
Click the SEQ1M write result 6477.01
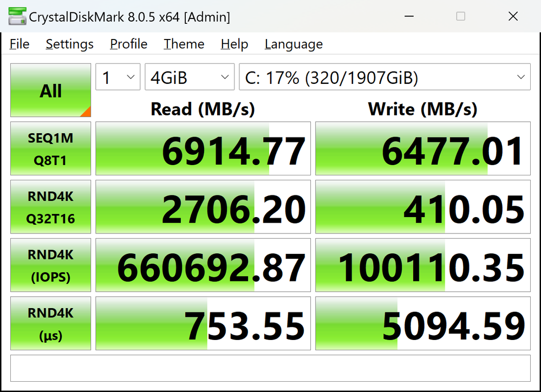(422, 148)
